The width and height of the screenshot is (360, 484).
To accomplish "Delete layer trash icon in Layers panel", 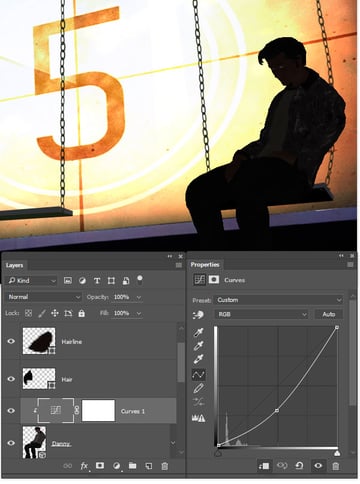I will 165,466.
